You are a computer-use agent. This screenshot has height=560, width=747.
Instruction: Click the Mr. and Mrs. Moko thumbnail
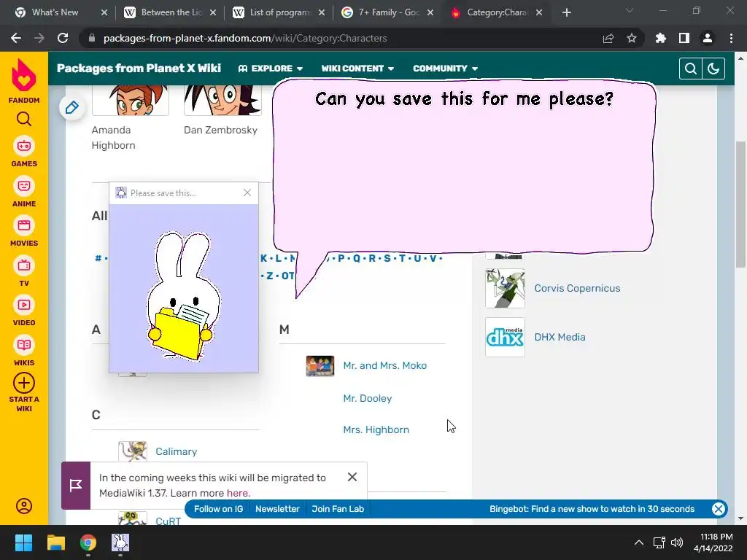(x=320, y=366)
